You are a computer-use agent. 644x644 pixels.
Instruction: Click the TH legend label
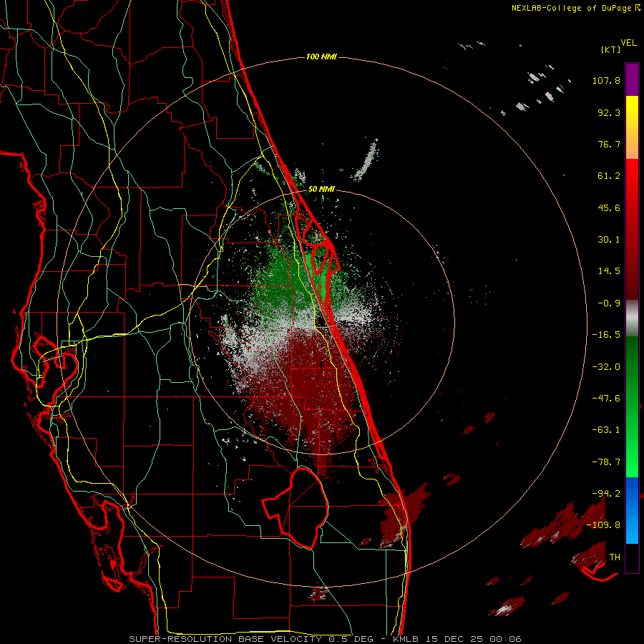(615, 557)
